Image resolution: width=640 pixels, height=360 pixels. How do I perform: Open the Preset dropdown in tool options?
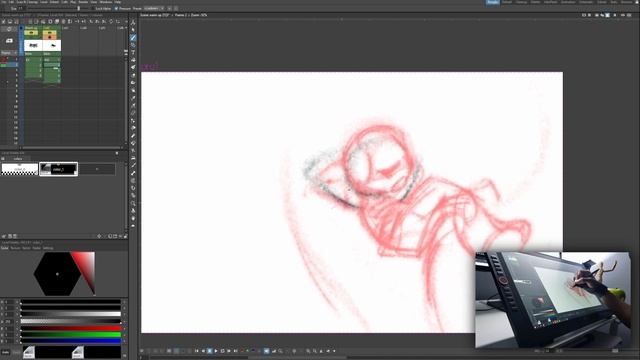pyautogui.click(x=154, y=8)
